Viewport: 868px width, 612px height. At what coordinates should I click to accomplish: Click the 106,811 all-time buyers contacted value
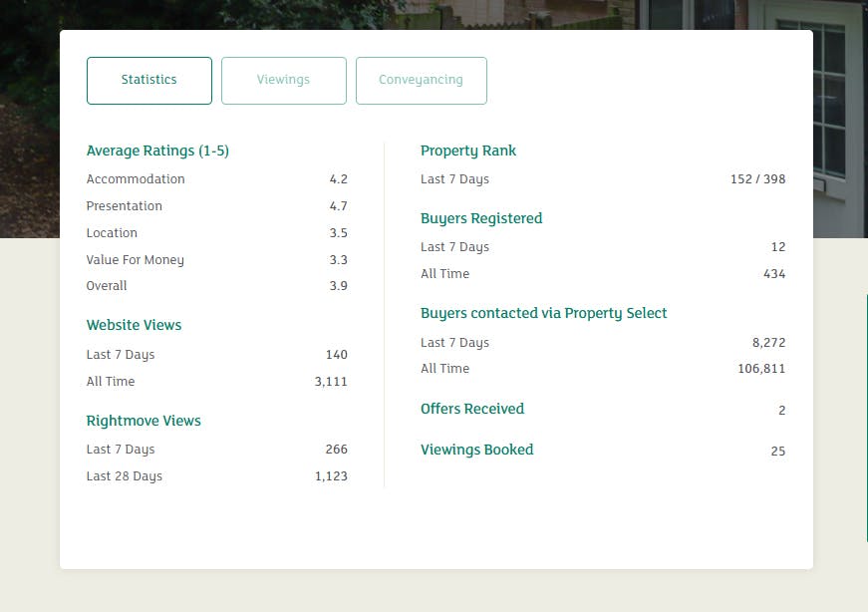click(x=761, y=369)
